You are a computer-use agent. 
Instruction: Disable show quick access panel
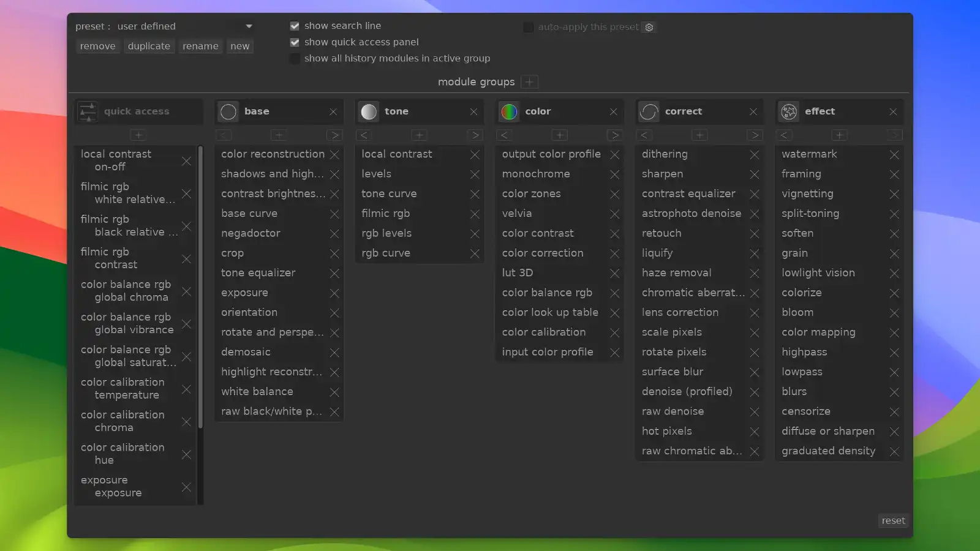point(295,42)
